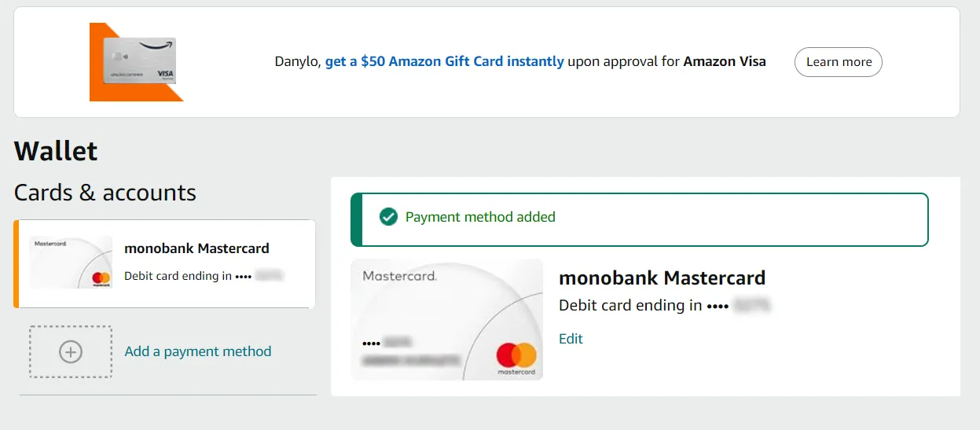
Task: Click the Payment method added message text
Action: point(480,217)
